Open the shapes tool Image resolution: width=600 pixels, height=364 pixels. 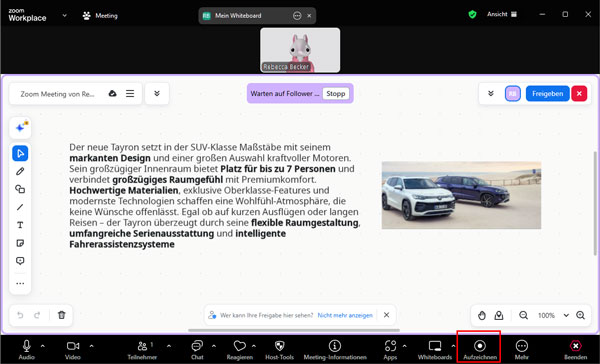pos(20,189)
